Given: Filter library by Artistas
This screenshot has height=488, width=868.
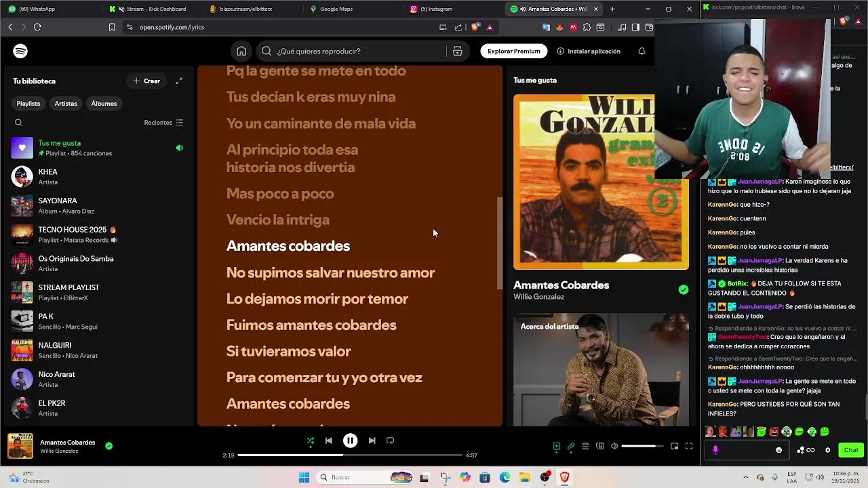Looking at the screenshot, I should tap(66, 103).
